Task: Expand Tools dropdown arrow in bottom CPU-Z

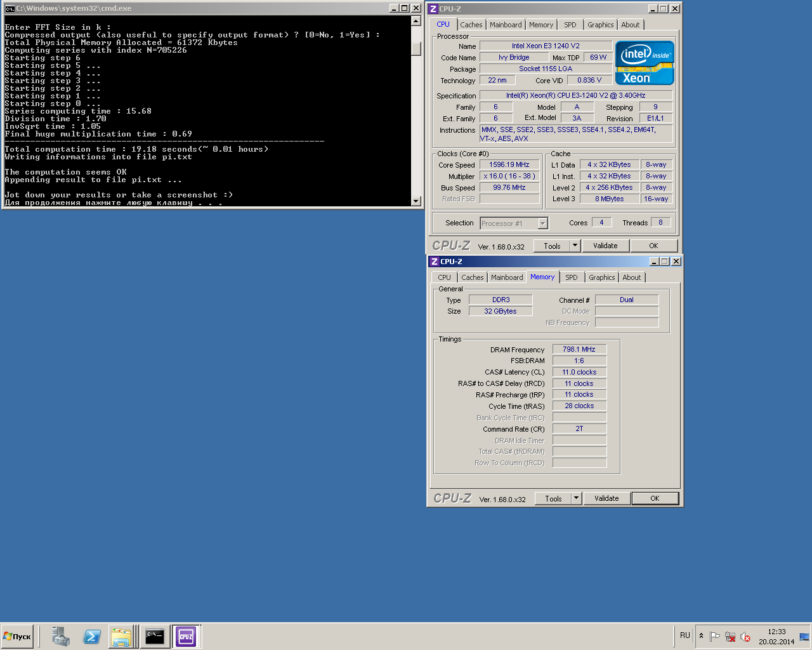Action: coord(576,499)
